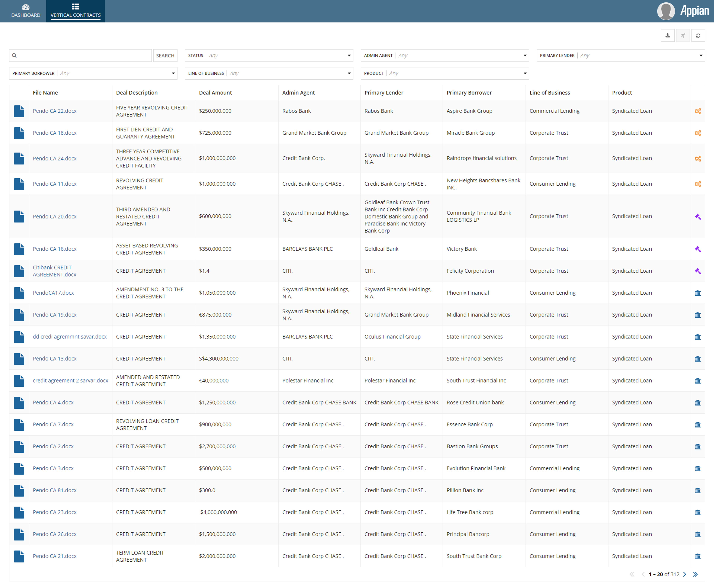Click the purple gavel icon for Pendo CA 16
This screenshot has height=588, width=714.
click(x=698, y=249)
